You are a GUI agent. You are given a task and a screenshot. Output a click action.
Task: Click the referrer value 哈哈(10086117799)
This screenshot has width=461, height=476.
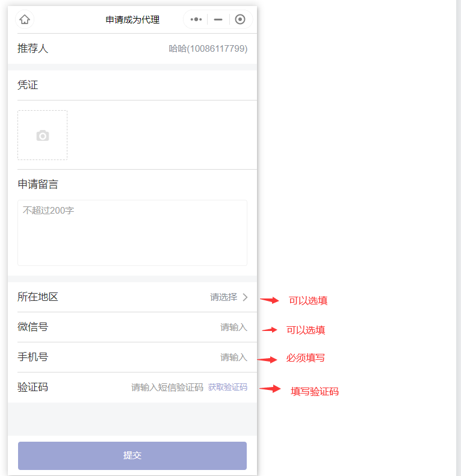pos(208,49)
